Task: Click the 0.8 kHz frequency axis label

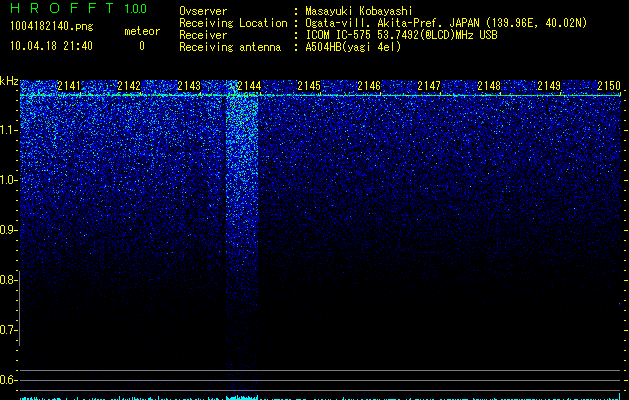Action: point(8,280)
